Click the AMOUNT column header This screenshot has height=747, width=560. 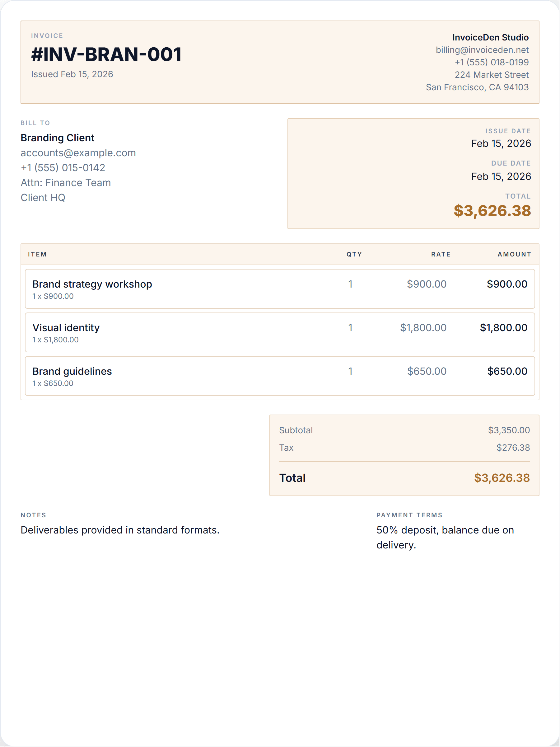(514, 254)
